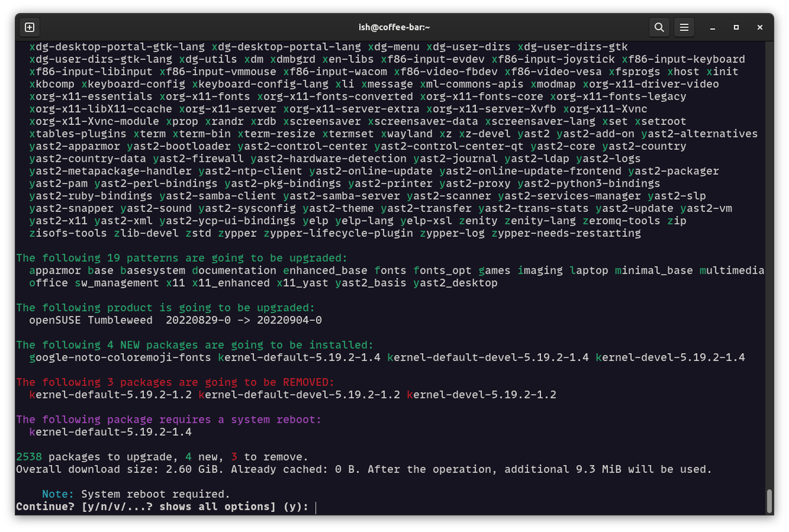
Task: Click 'multimedia' pattern name
Action: click(732, 270)
